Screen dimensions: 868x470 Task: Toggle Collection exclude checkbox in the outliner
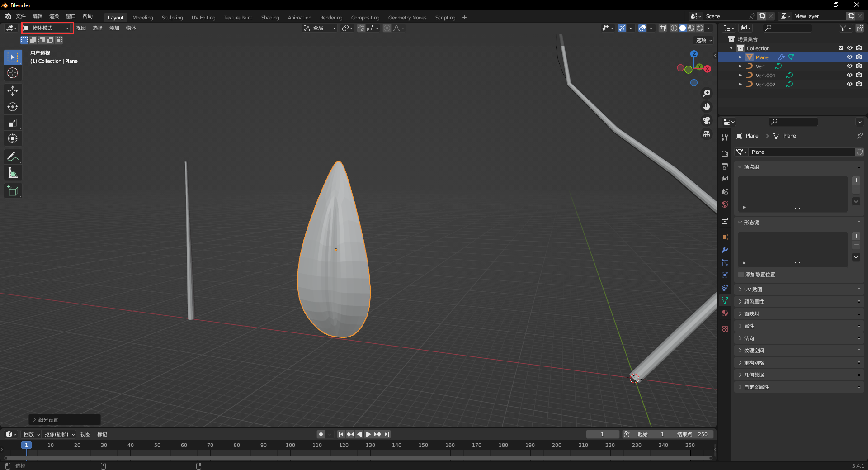coord(840,48)
